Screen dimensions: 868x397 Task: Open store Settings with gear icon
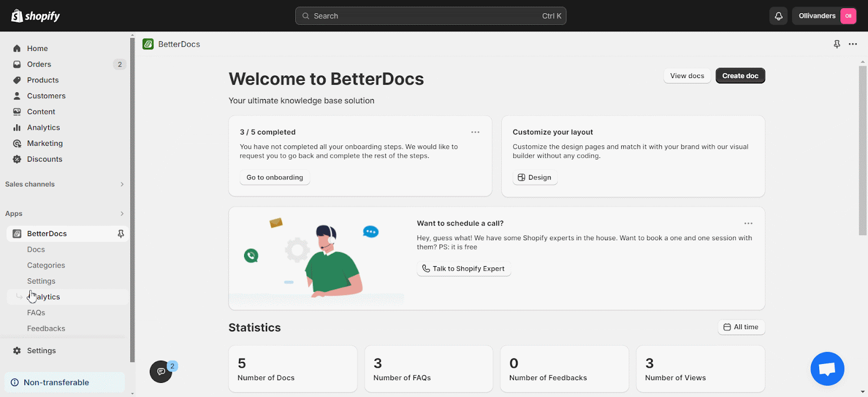point(41,351)
